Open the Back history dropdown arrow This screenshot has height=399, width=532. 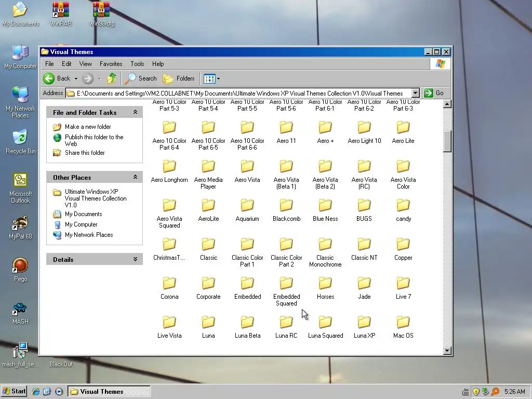point(76,79)
